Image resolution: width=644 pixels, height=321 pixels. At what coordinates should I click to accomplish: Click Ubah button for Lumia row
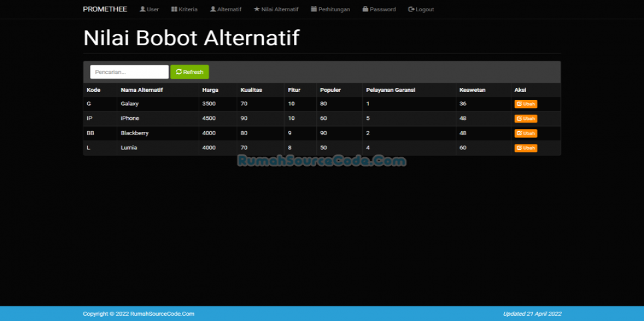pyautogui.click(x=526, y=148)
